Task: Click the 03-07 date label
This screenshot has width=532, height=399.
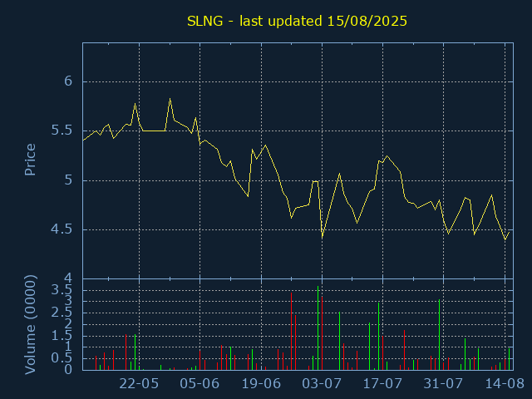Action: (322, 384)
